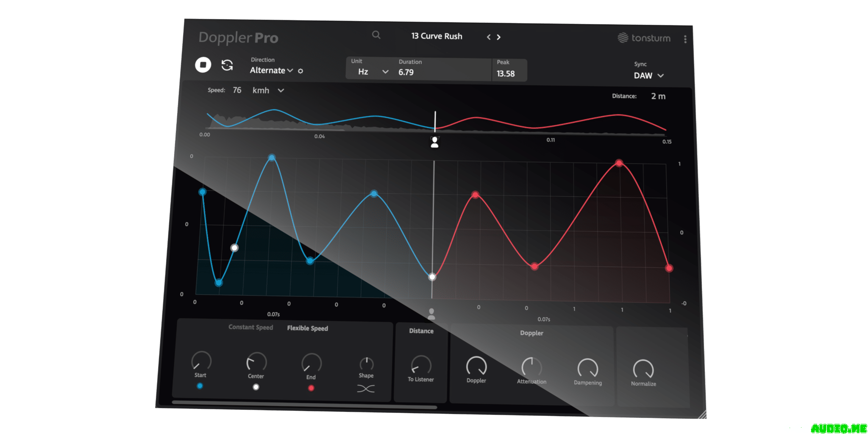This screenshot has height=434, width=868.
Task: Click the Distance section header
Action: pyautogui.click(x=421, y=331)
